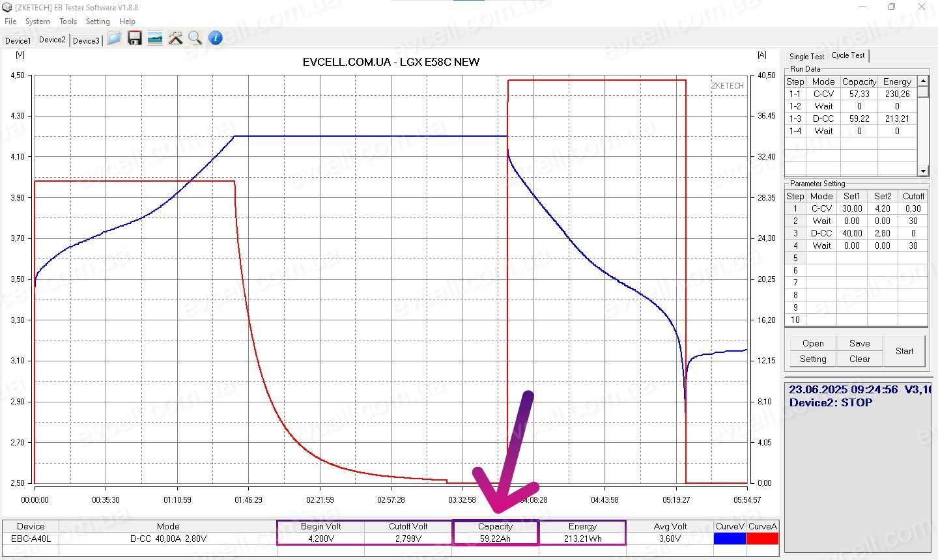Image resolution: width=938 pixels, height=560 pixels.
Task: Select empty parameter step row 5
Action: 857,258
